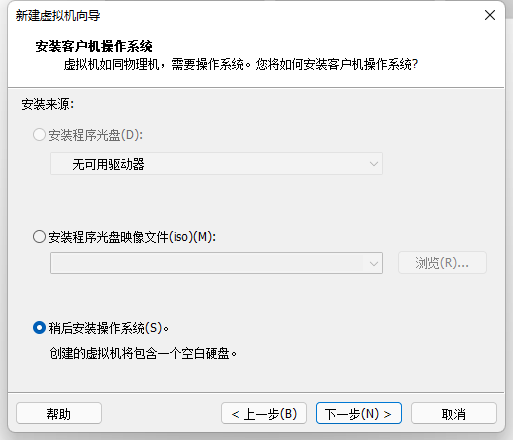The width and height of the screenshot is (513, 440).
Task: Select the 安装程序光盘(D) radio button
Action: tap(39, 135)
